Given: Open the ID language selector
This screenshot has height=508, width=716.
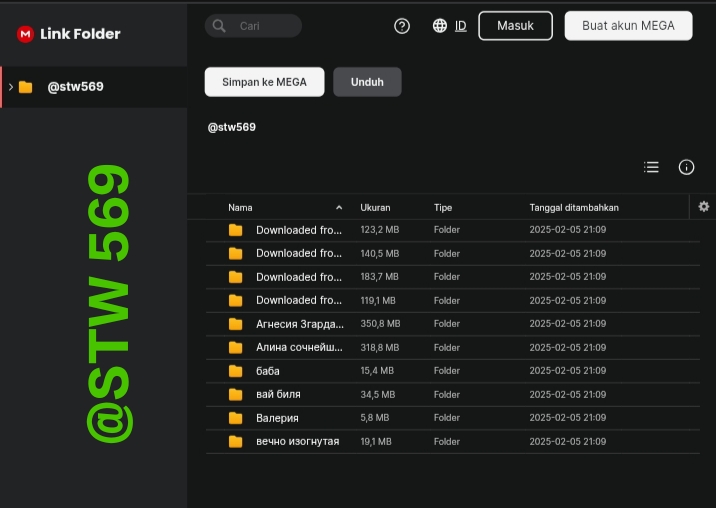Looking at the screenshot, I should (461, 26).
